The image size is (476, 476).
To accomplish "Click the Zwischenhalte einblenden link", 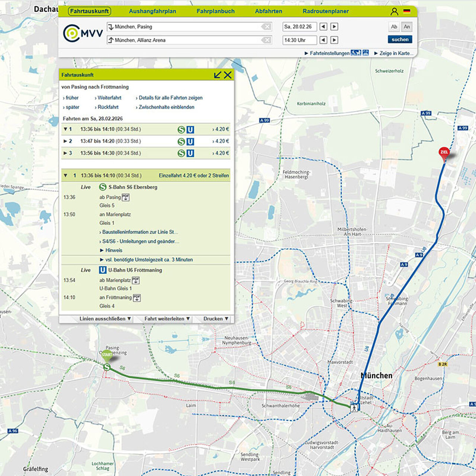I will [x=166, y=107].
